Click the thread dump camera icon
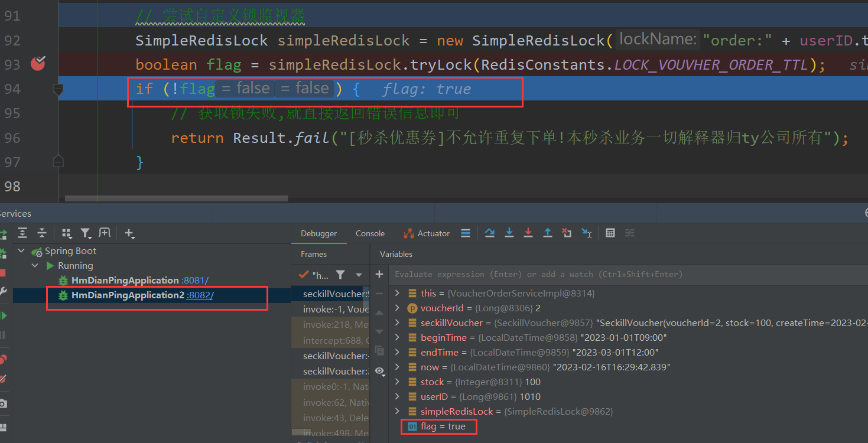The height and width of the screenshot is (443, 868). point(3,403)
